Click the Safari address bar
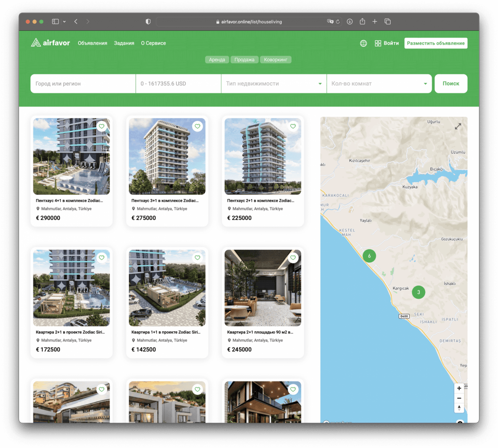 pyautogui.click(x=249, y=22)
